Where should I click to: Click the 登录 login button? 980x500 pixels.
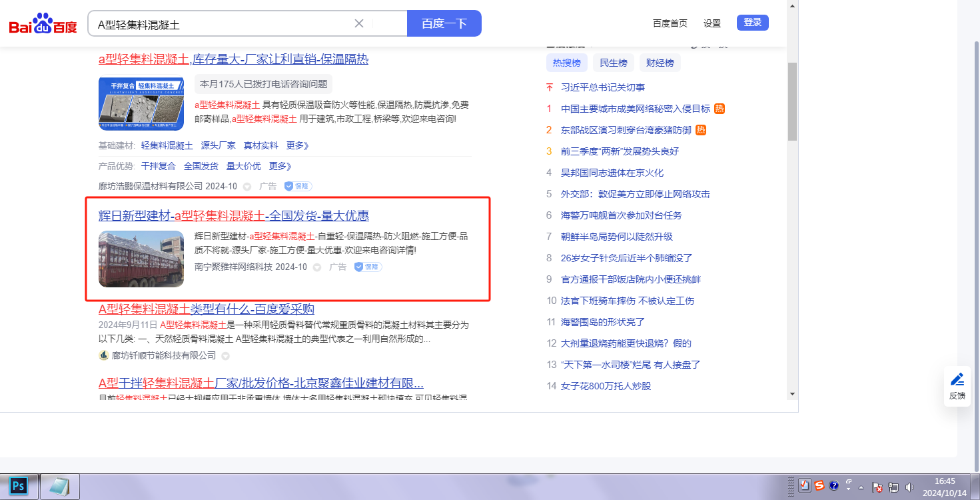pos(752,23)
